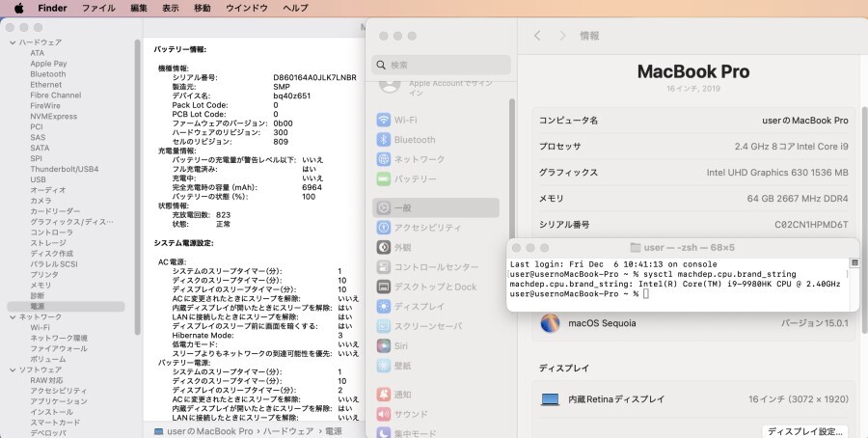Select NVMExpress in hardware list
The height and width of the screenshot is (438, 868).
pyautogui.click(x=54, y=117)
